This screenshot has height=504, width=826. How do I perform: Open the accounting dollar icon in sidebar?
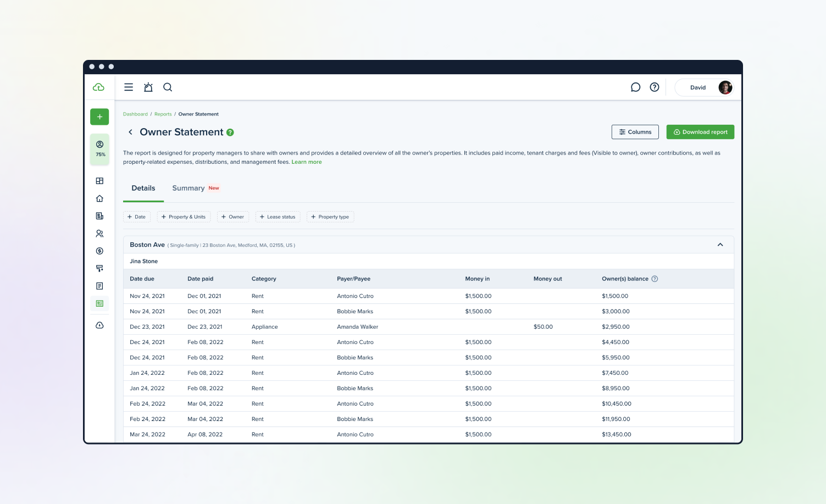(99, 251)
